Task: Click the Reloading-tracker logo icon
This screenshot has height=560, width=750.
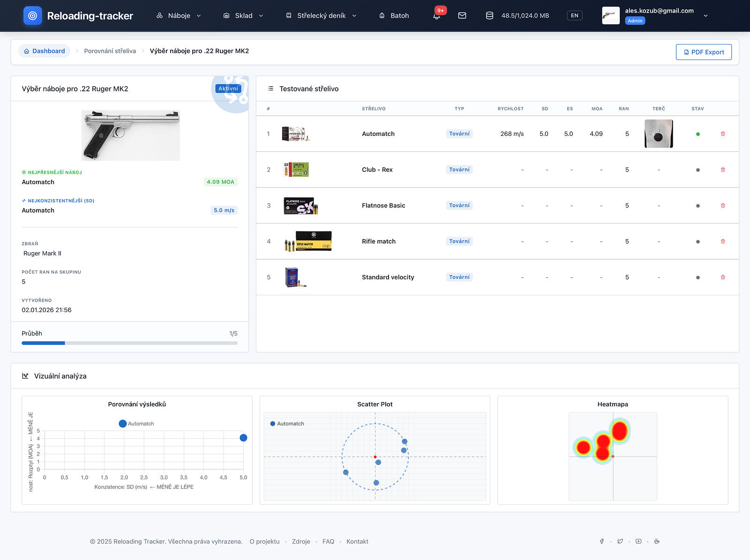Action: tap(32, 15)
